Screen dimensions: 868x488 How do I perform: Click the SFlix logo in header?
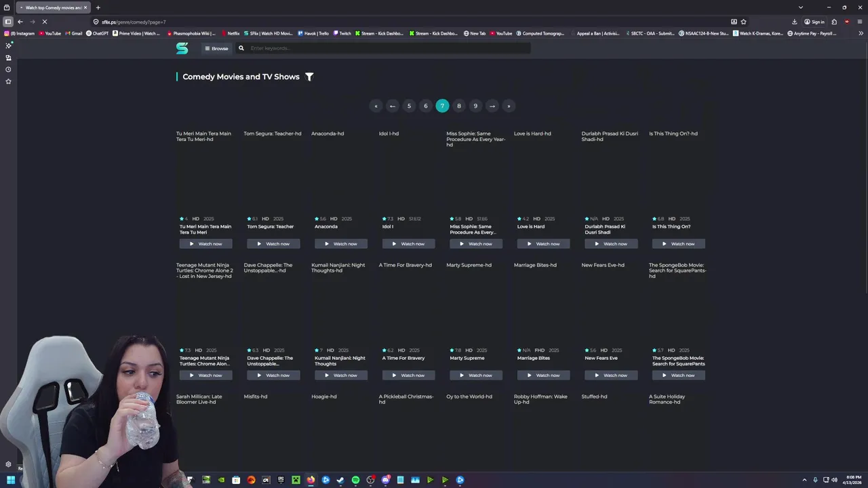pos(182,48)
